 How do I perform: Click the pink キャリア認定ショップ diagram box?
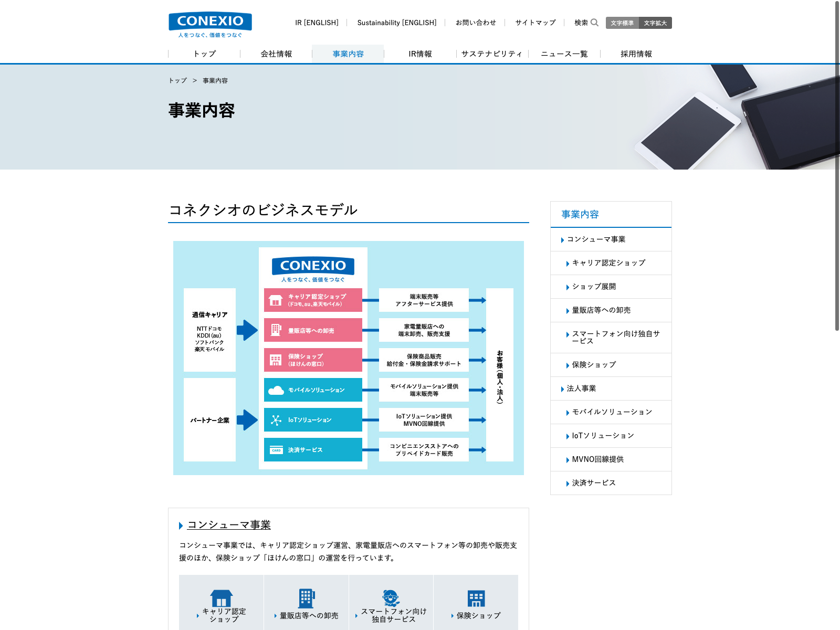(x=313, y=300)
